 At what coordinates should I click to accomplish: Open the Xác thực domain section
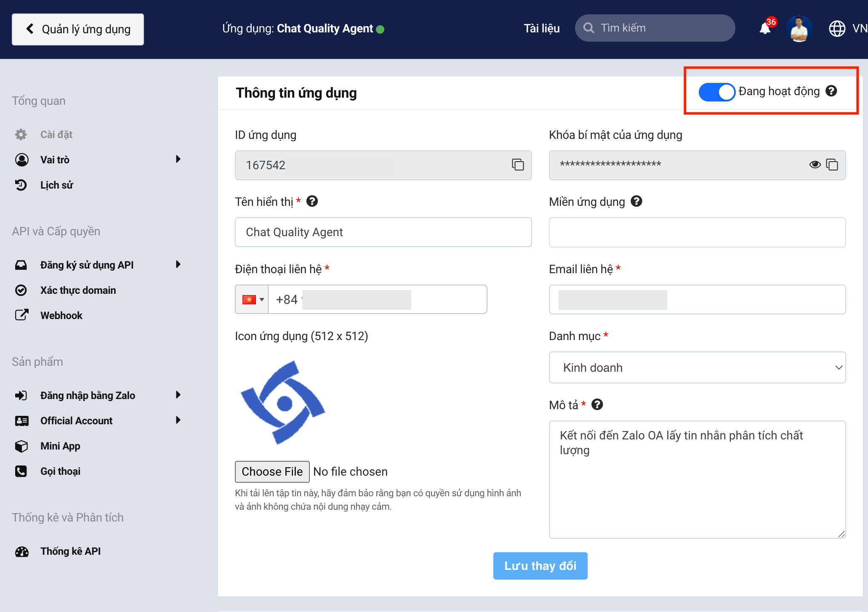click(x=78, y=290)
